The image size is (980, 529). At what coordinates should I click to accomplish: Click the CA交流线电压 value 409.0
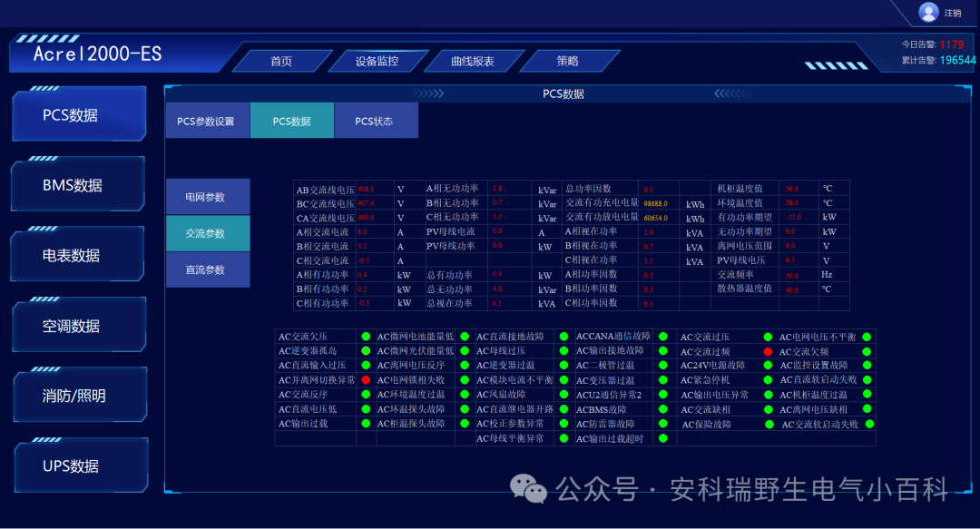point(366,218)
